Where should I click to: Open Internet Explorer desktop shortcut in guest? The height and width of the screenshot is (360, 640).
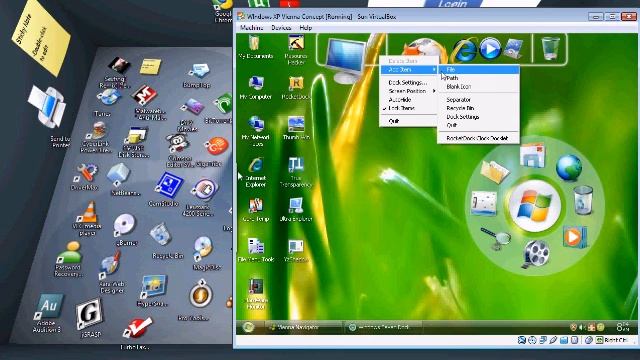(256, 165)
